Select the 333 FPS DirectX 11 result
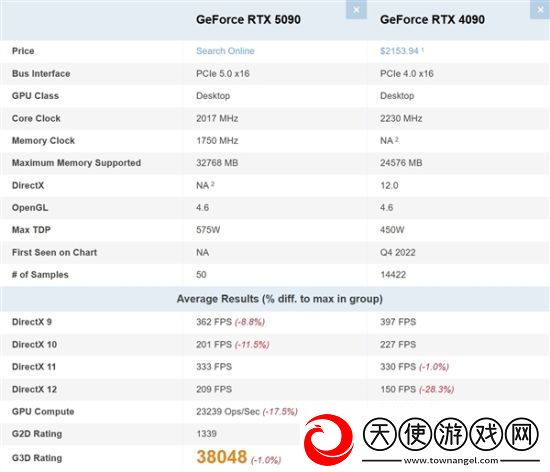Image resolution: width=550 pixels, height=472 pixels. (x=214, y=367)
